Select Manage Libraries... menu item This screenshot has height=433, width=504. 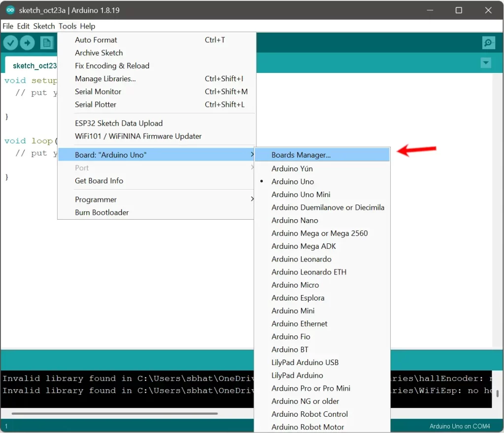[105, 78]
